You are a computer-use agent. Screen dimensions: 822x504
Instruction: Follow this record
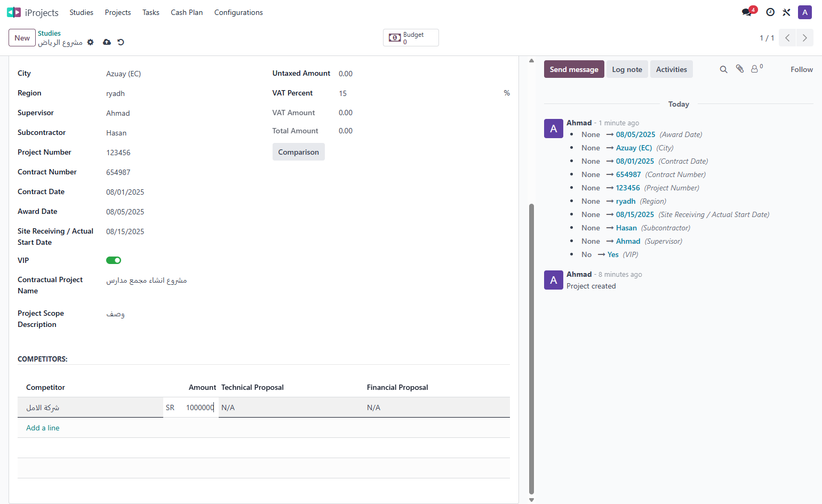tap(801, 69)
